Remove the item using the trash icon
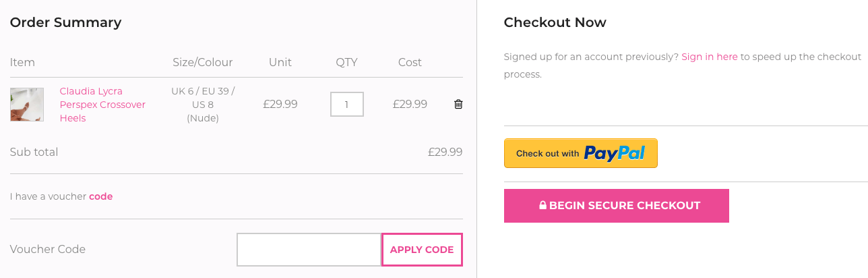Viewport: 868px width, 278px height. (x=458, y=104)
